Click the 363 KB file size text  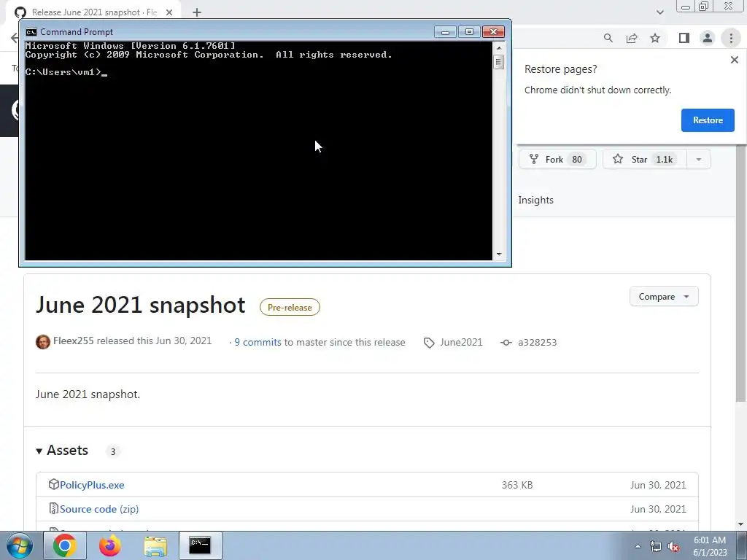[517, 485]
